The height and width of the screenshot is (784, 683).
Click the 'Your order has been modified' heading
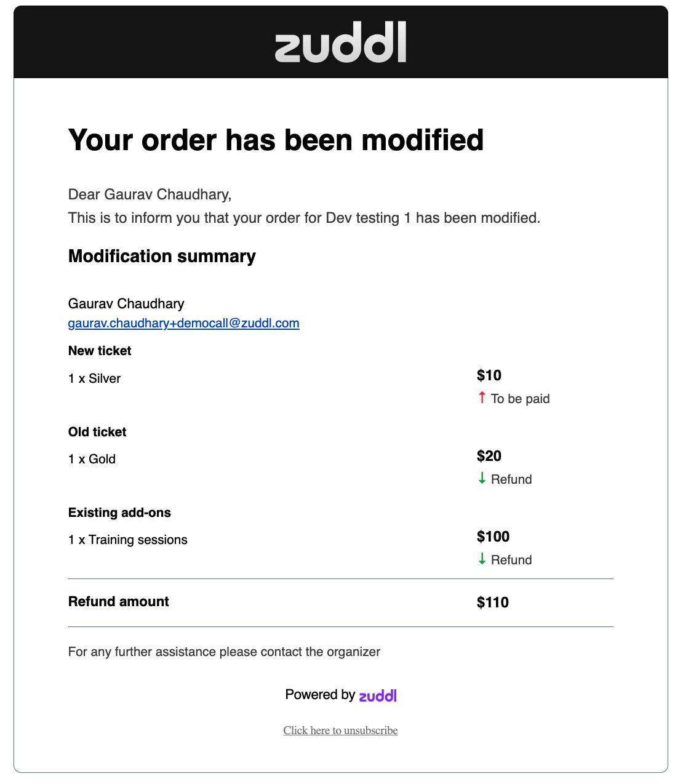pos(276,140)
